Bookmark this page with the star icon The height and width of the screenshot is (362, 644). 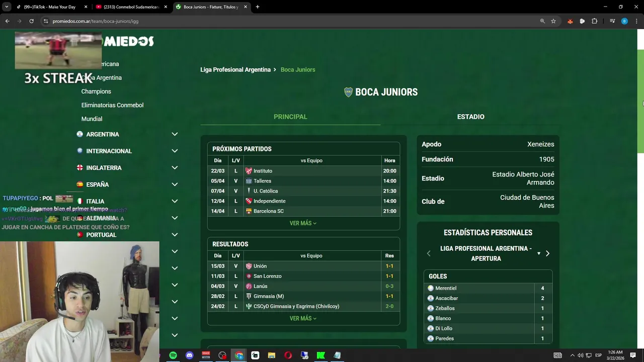[x=553, y=21]
